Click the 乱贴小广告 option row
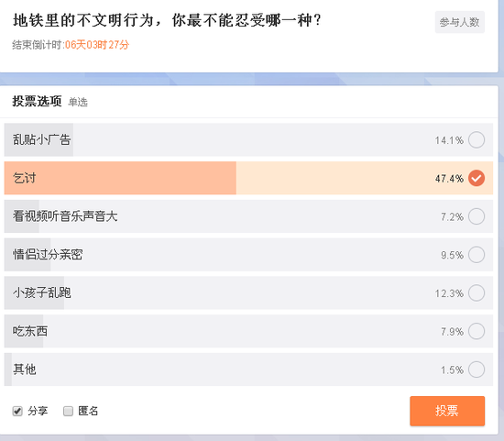504x441 pixels. tap(248, 140)
